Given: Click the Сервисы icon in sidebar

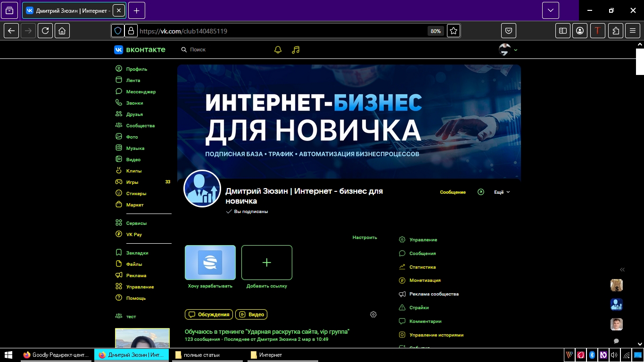Looking at the screenshot, I should 119,223.
